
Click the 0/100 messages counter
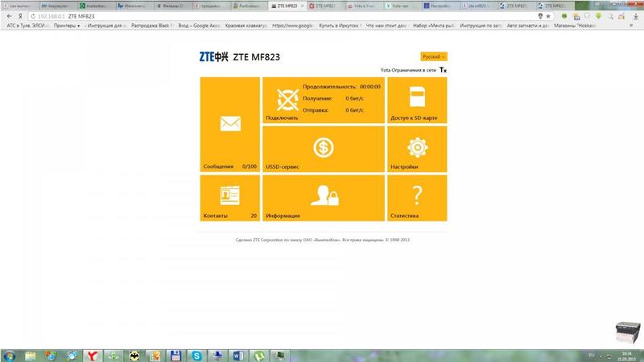[x=250, y=167]
